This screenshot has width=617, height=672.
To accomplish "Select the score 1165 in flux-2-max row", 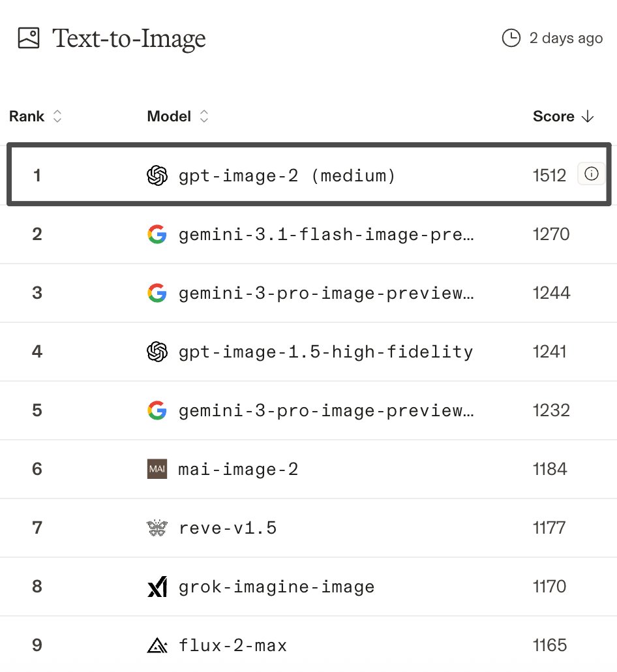I will click(550, 645).
